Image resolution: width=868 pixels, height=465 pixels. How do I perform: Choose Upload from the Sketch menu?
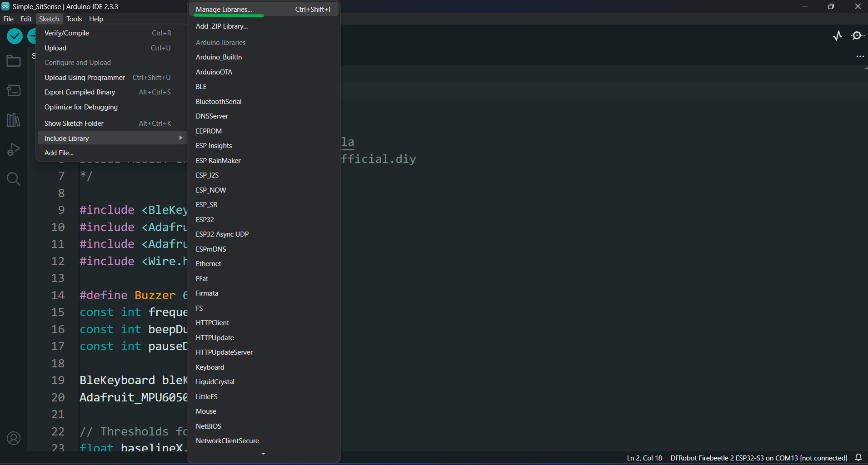pos(111,48)
